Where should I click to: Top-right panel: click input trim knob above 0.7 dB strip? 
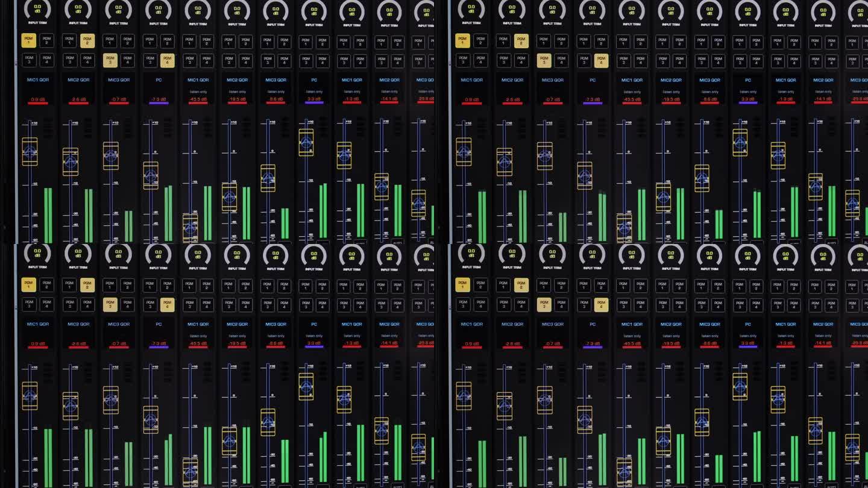pyautogui.click(x=552, y=10)
